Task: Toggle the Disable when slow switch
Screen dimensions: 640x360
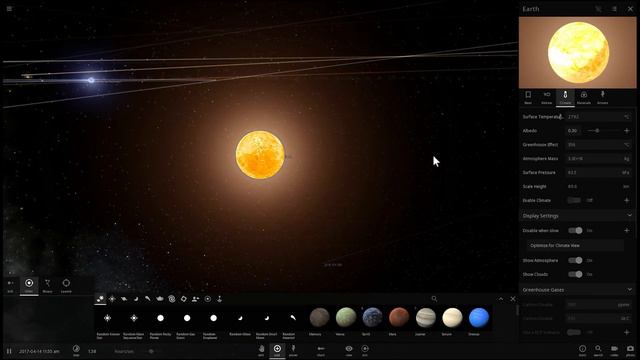Action: tap(576, 231)
